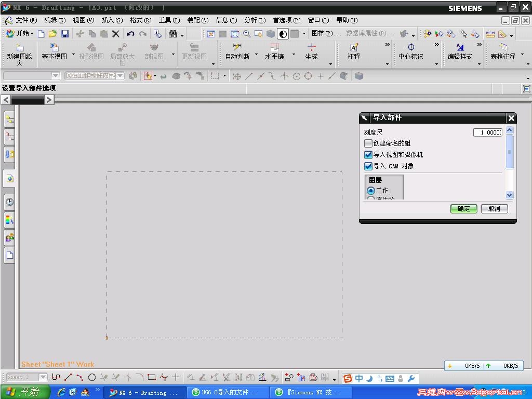The image size is (532, 399).
Task: Click the Fit view icon
Action: tap(211, 34)
